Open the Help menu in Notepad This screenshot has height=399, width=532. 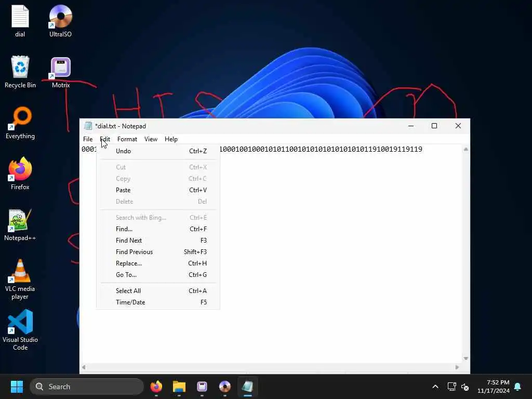click(171, 139)
